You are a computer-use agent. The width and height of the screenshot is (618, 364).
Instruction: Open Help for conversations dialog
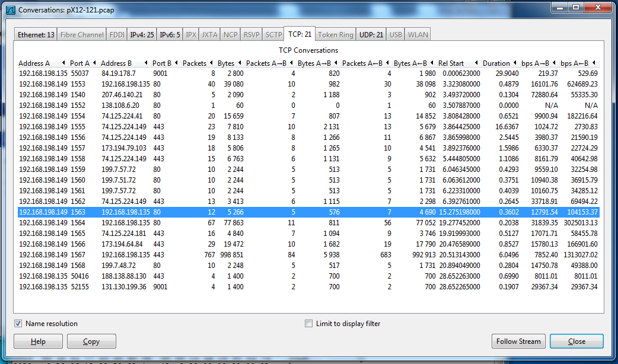pos(38,341)
